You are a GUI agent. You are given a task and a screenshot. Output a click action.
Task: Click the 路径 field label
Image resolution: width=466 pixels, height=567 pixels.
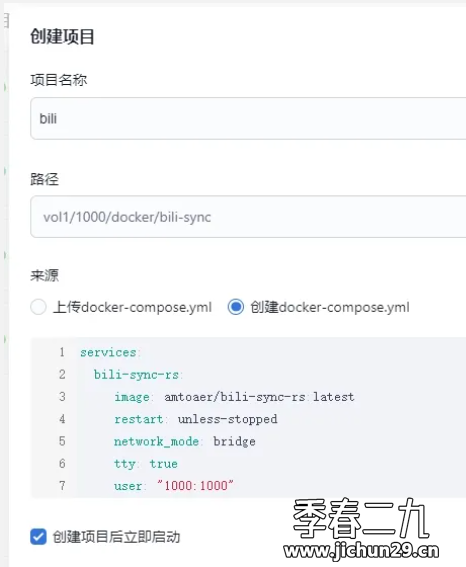(44, 179)
